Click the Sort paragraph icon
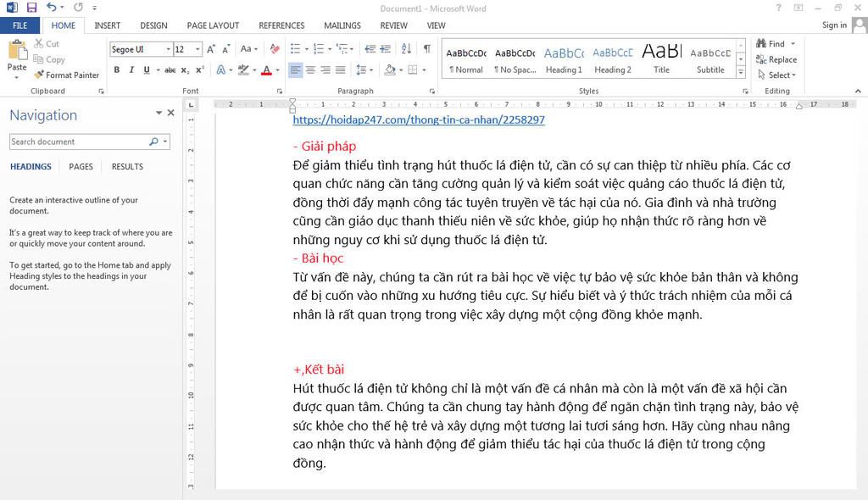The height and width of the screenshot is (500, 868). tap(405, 49)
